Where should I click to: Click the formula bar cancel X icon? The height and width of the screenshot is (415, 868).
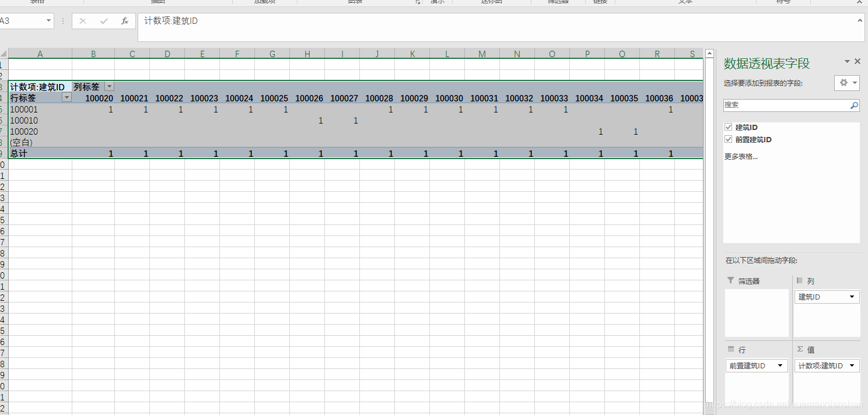[83, 21]
